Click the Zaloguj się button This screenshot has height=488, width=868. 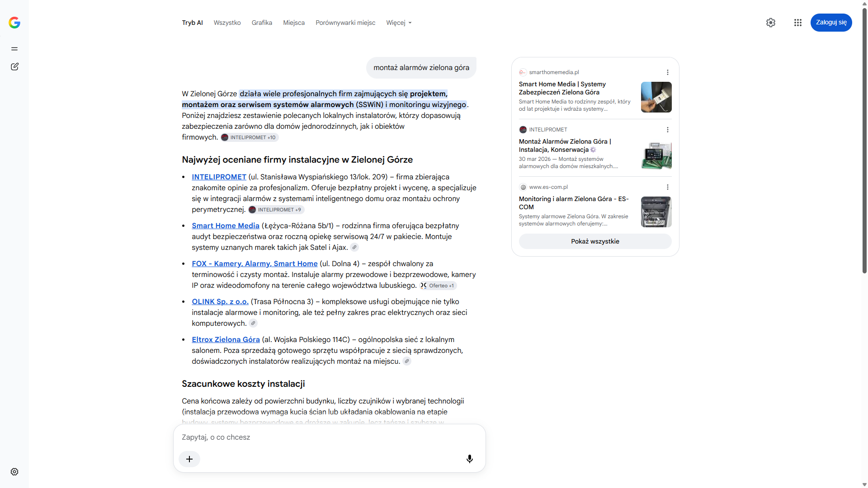[x=831, y=23]
